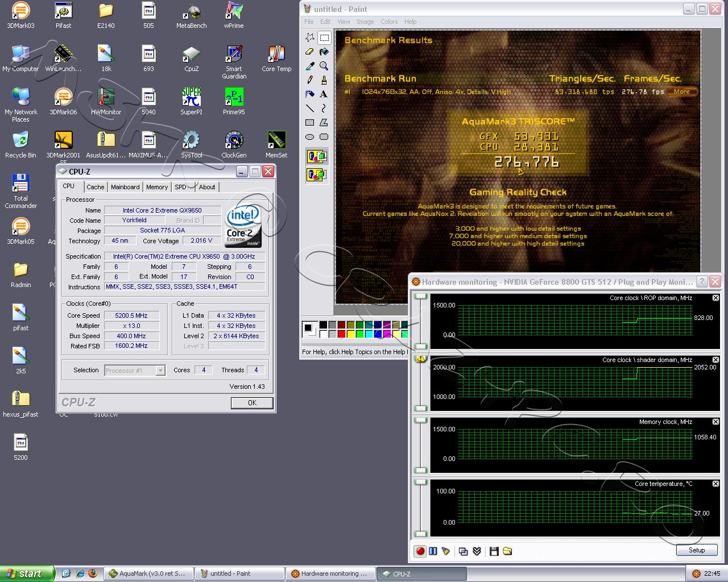The image size is (728, 582).
Task: Open the ClockGen desktop icon
Action: coord(234,144)
